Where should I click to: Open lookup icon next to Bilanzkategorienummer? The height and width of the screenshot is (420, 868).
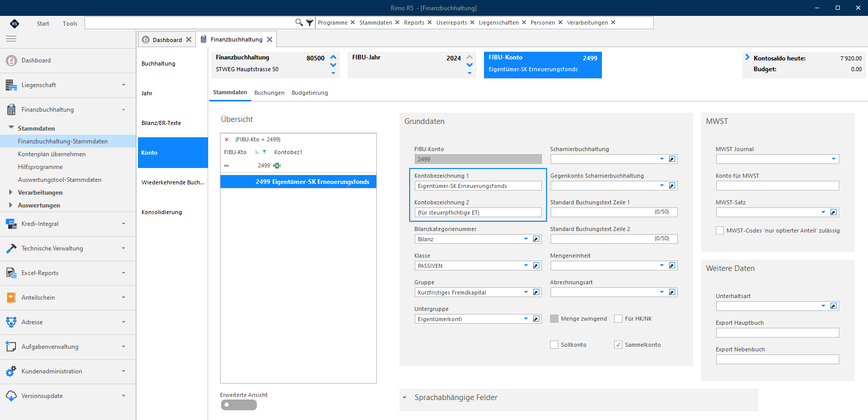[x=536, y=239]
